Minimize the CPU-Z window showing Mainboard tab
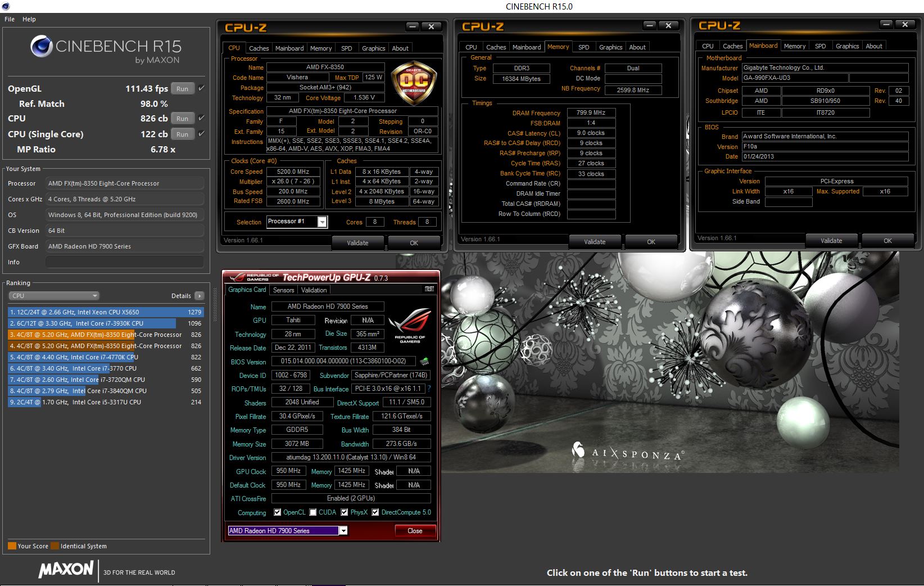Viewport: 924px width, 586px height. [x=886, y=25]
